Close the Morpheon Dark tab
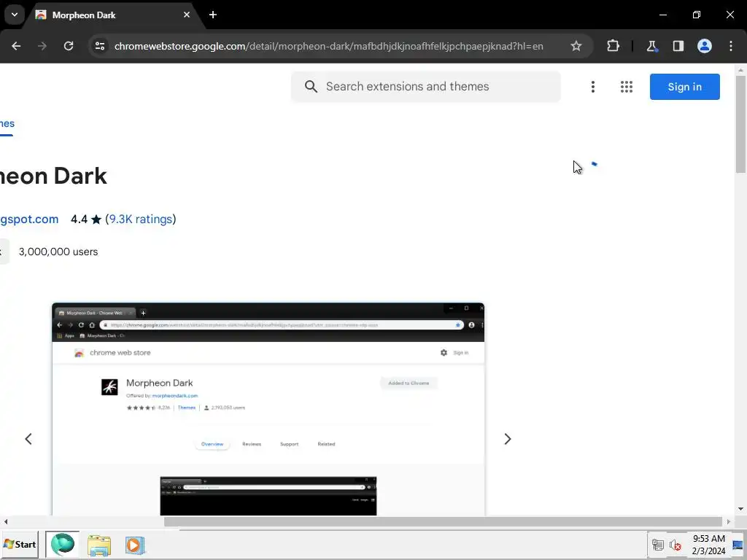The image size is (747, 560). (187, 15)
